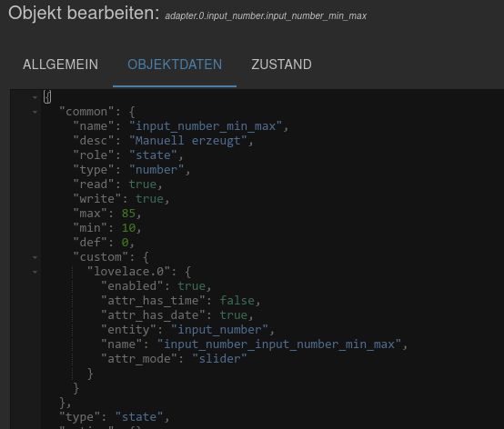Screen dimensions: 504x429
Task: Click the bottom "type": "state" value
Action: click(x=139, y=417)
